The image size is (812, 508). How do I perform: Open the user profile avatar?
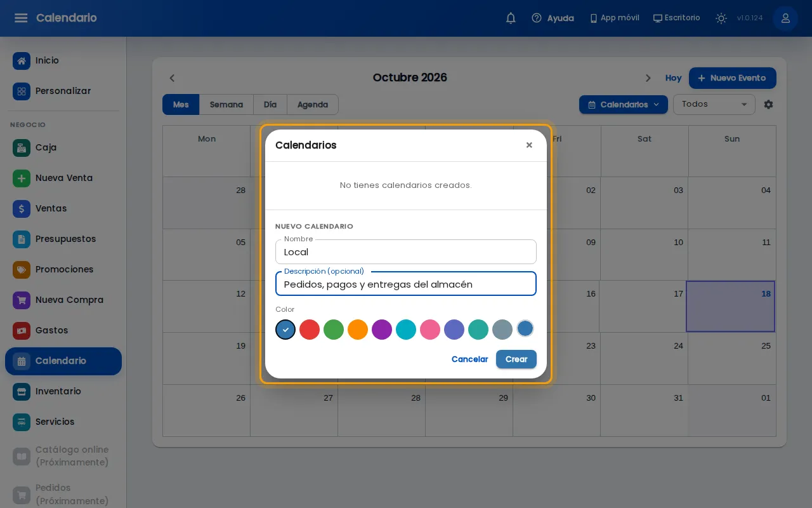point(785,18)
